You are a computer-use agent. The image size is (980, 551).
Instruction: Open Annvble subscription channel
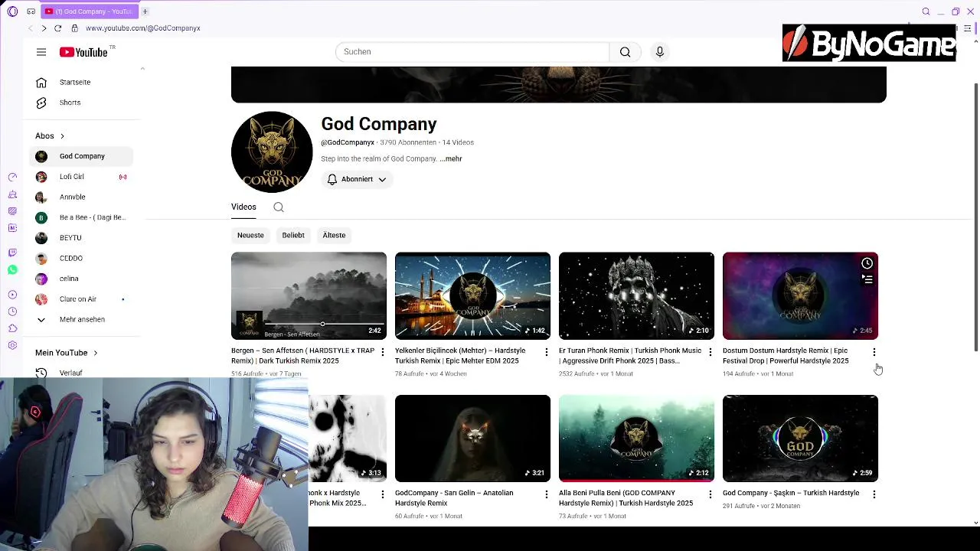pyautogui.click(x=82, y=197)
